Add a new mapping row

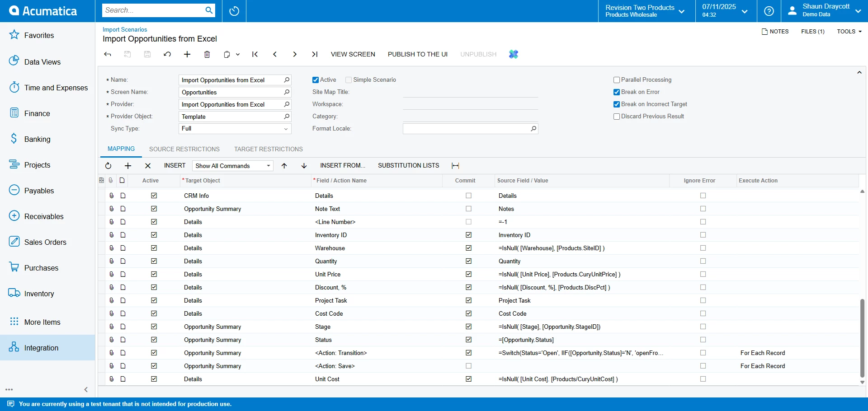point(128,166)
